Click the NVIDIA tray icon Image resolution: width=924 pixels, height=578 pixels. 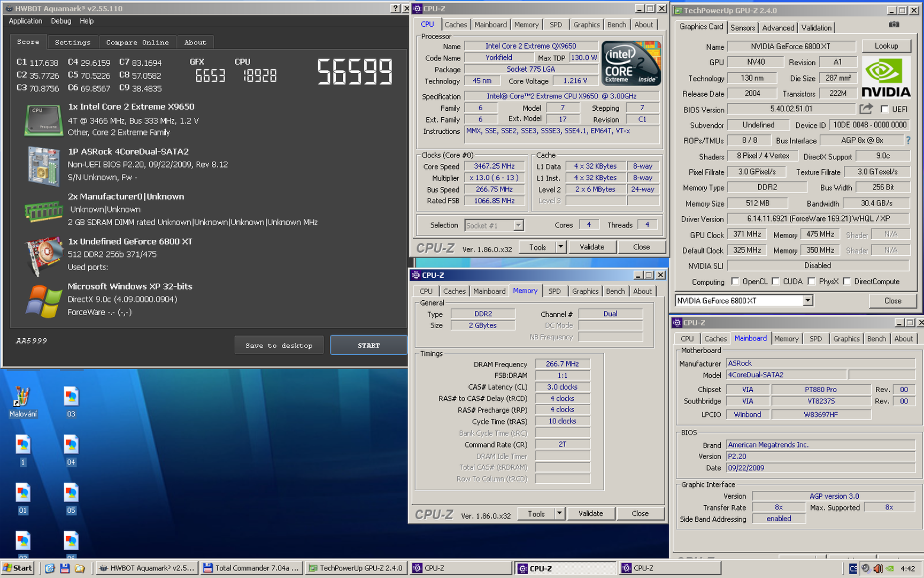(x=889, y=568)
